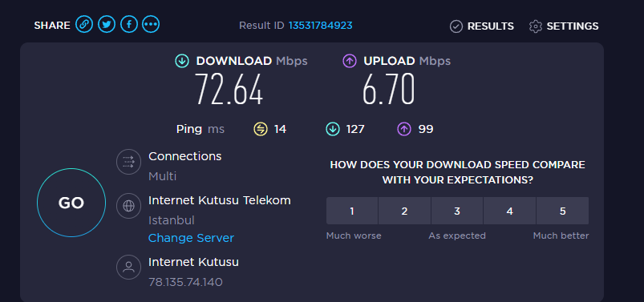
Task: Click the upload arrow icon beside UPLOAD
Action: (349, 61)
